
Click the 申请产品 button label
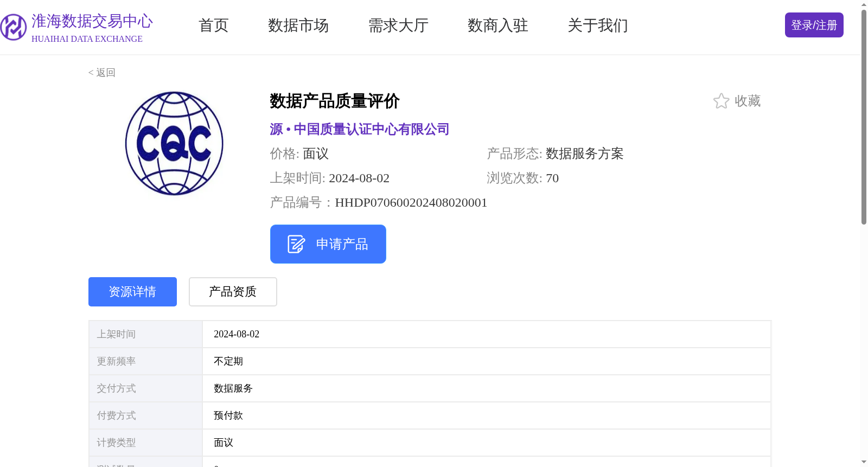tap(342, 244)
